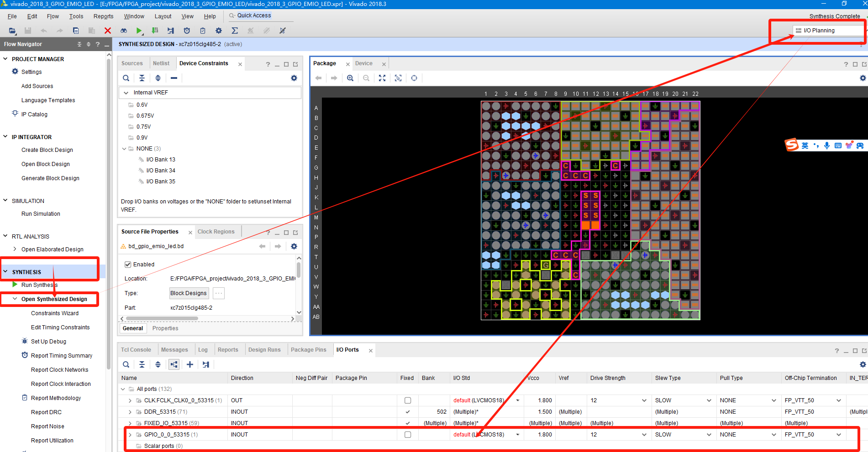868x452 pixels.
Task: Click Sogou input method microphone icon
Action: point(827,145)
